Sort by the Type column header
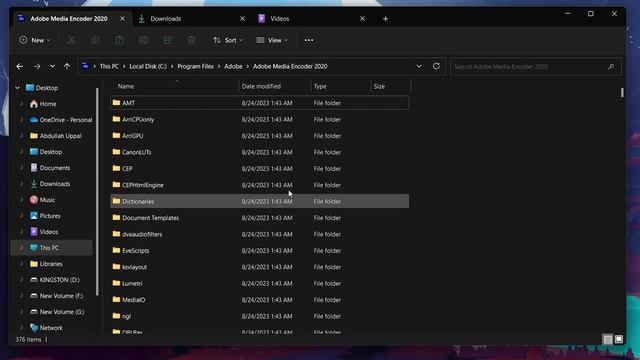The height and width of the screenshot is (360, 640). point(340,86)
